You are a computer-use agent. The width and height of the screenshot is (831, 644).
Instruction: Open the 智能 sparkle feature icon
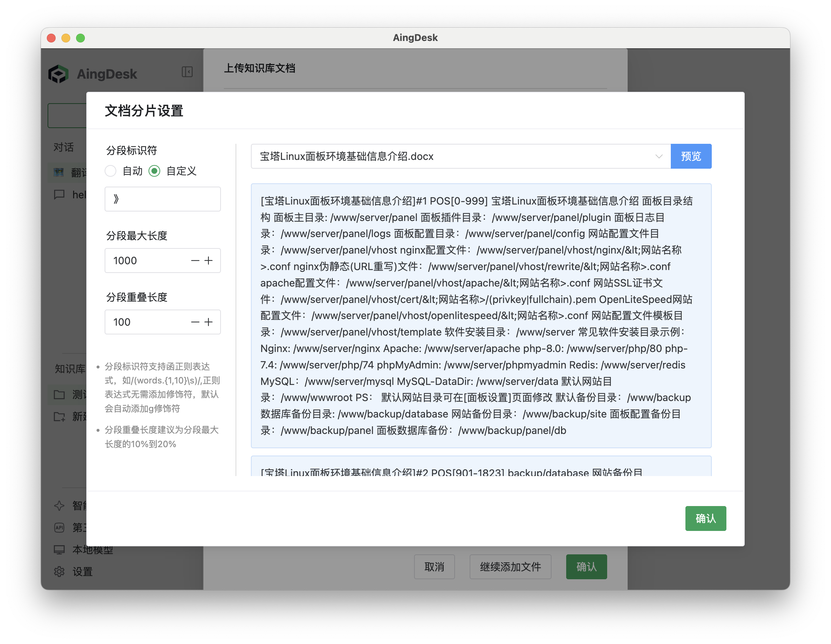tap(59, 506)
